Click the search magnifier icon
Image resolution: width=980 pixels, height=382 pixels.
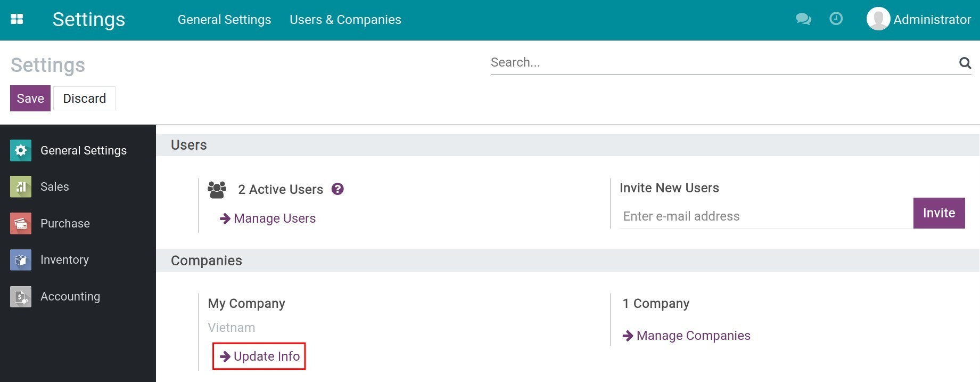point(965,63)
